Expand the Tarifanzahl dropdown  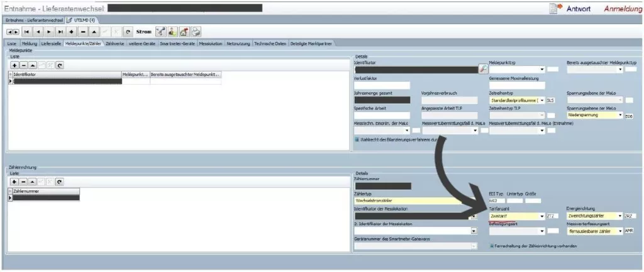pos(541,216)
